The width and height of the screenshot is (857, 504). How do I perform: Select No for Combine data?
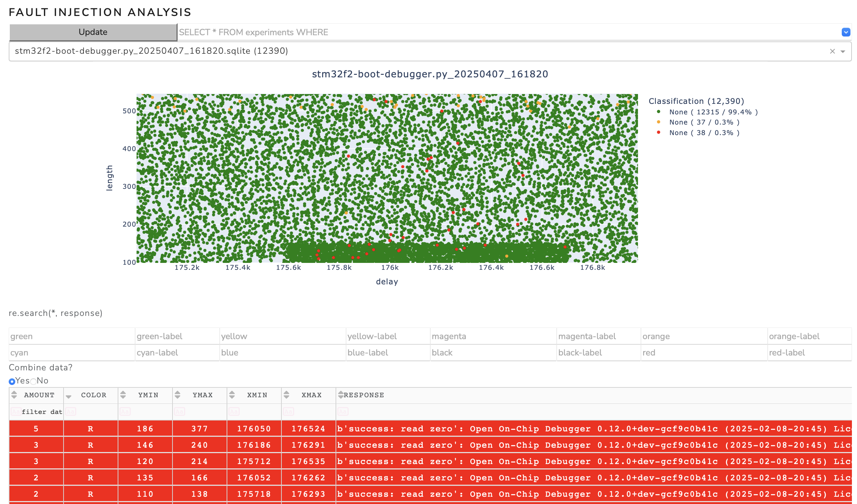pos(33,381)
